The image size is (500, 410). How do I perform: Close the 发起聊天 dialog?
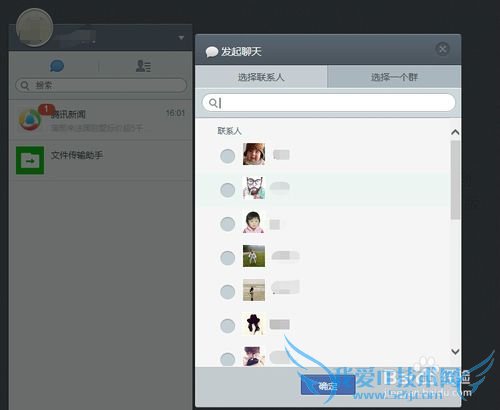443,49
